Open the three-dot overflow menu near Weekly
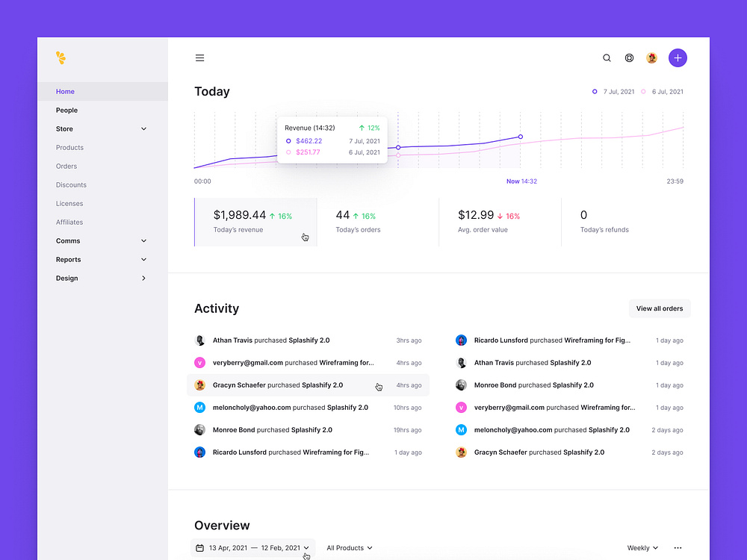The width and height of the screenshot is (747, 560). click(678, 547)
